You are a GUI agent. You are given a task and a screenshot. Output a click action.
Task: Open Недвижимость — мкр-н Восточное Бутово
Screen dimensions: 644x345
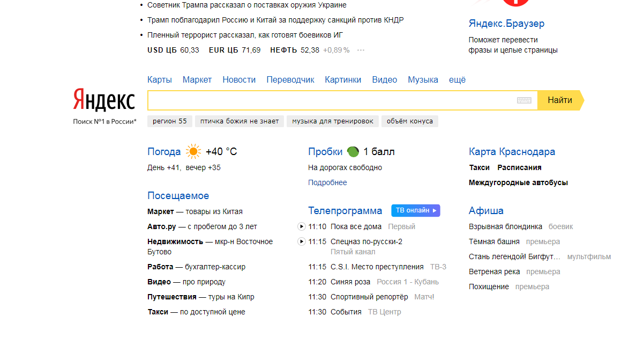(210, 246)
